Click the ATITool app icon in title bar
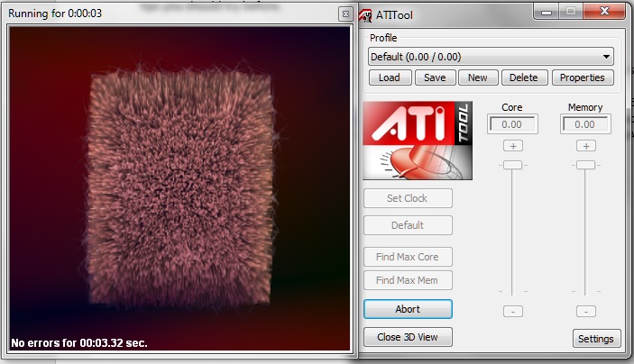The width and height of the screenshot is (634, 364). pos(366,15)
